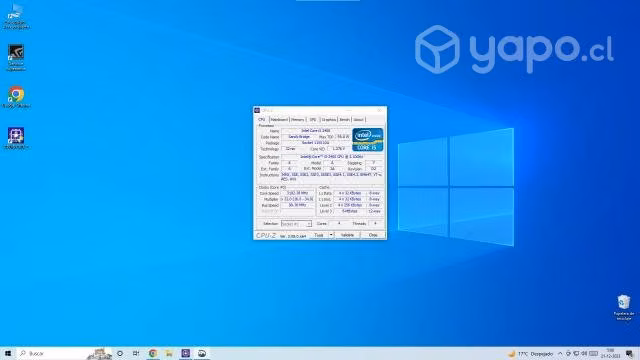Show hidden system tray icons
Image resolution: width=640 pixels, height=360 pixels.
tap(560, 353)
